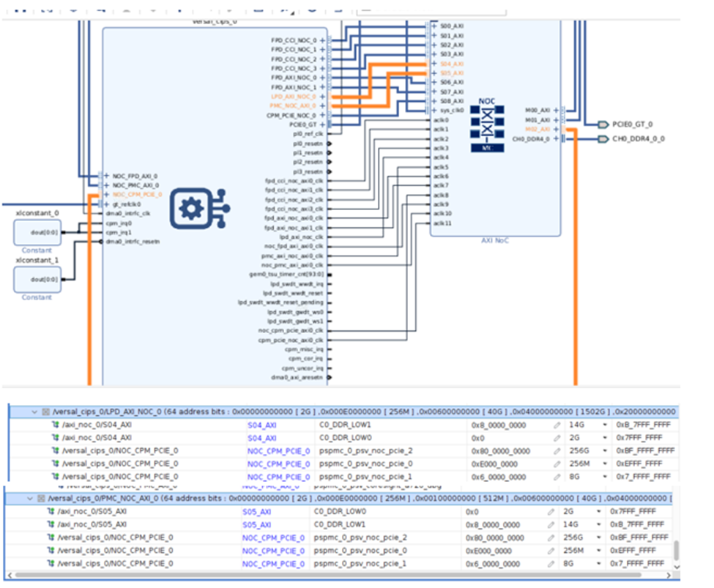Click the xlconstant_0 Constant block

[x=37, y=232]
